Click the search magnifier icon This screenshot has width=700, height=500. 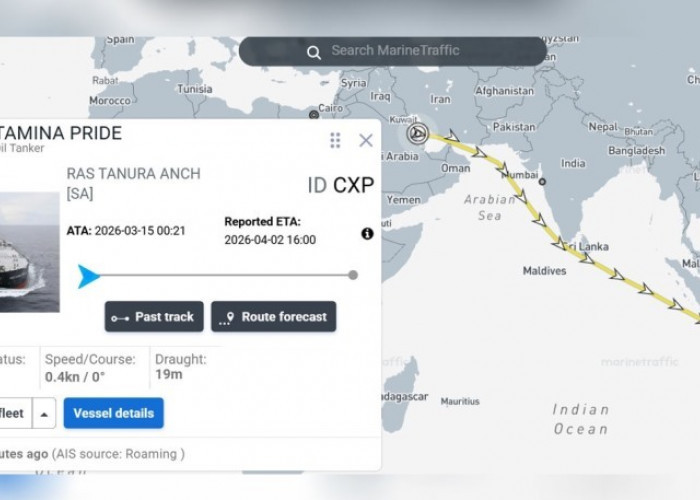point(314,52)
